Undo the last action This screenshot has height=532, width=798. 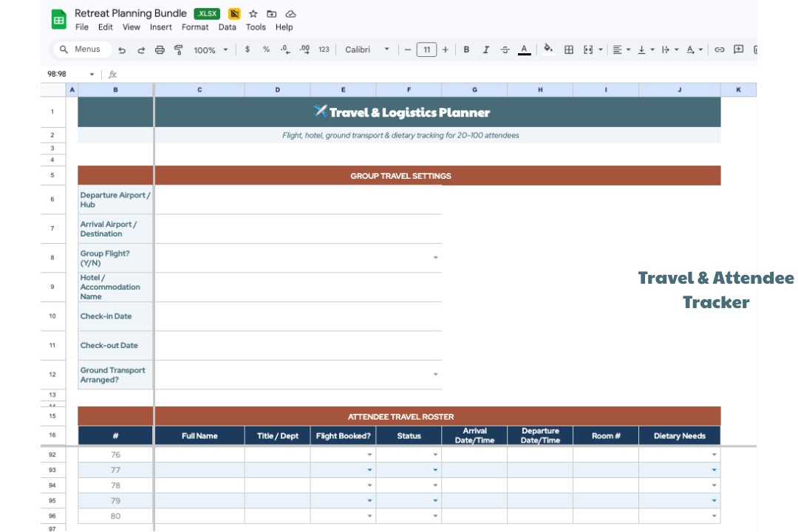123,50
